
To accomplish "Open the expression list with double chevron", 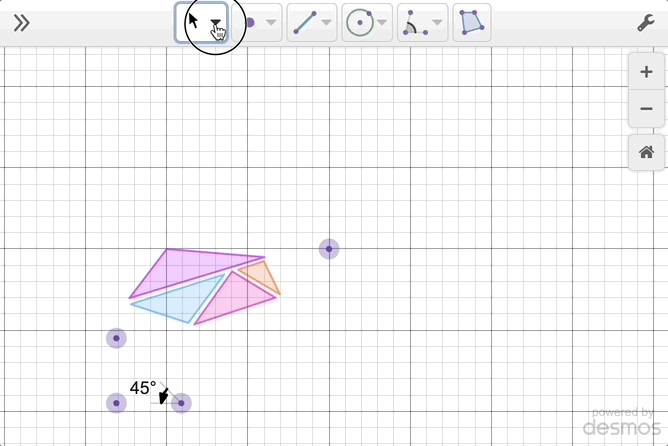I will pos(21,23).
